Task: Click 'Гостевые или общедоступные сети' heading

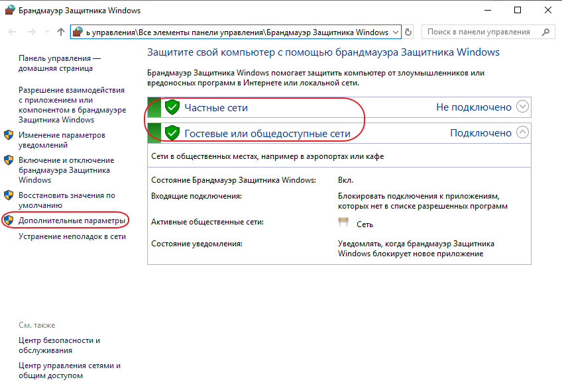Action: point(267,134)
